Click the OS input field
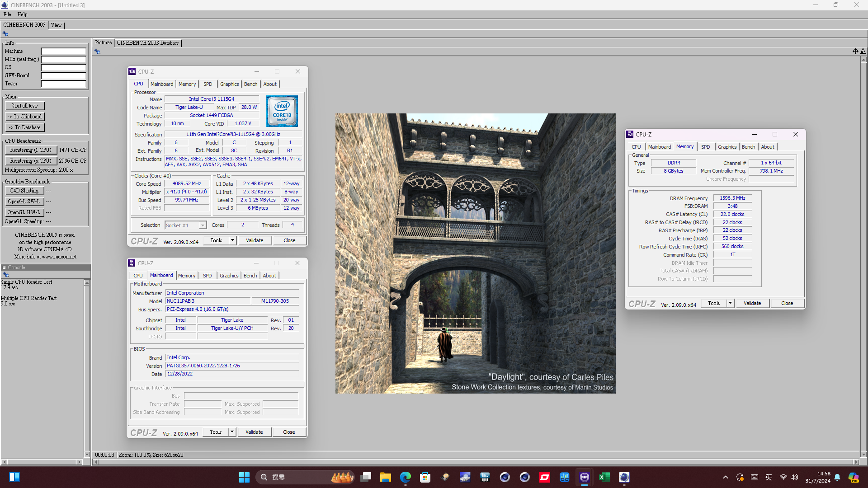 tap(64, 68)
